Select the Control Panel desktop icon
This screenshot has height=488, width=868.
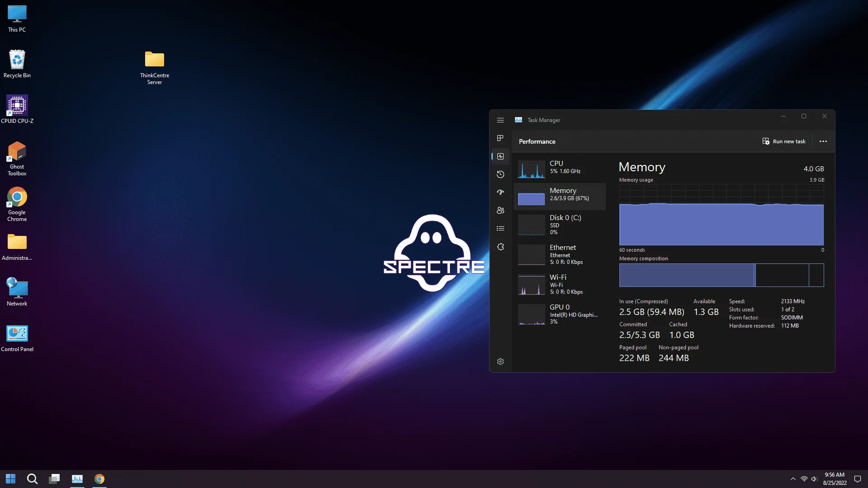pos(17,338)
